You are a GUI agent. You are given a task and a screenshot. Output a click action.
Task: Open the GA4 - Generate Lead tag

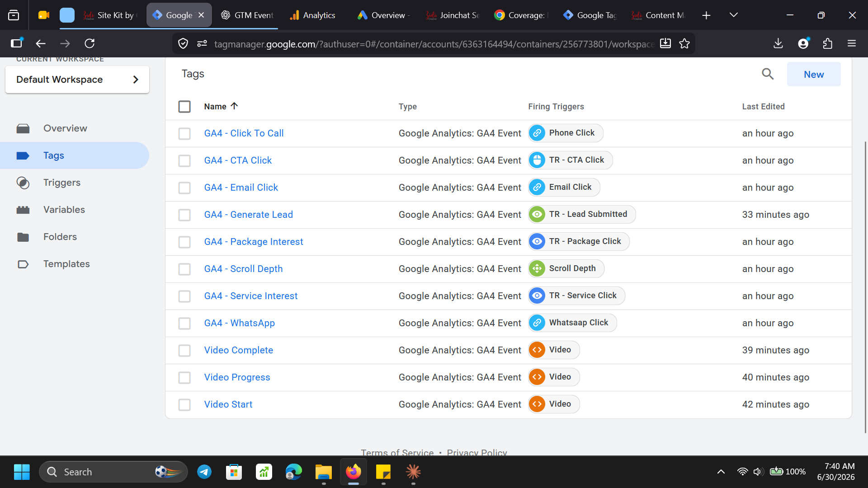tap(248, 215)
